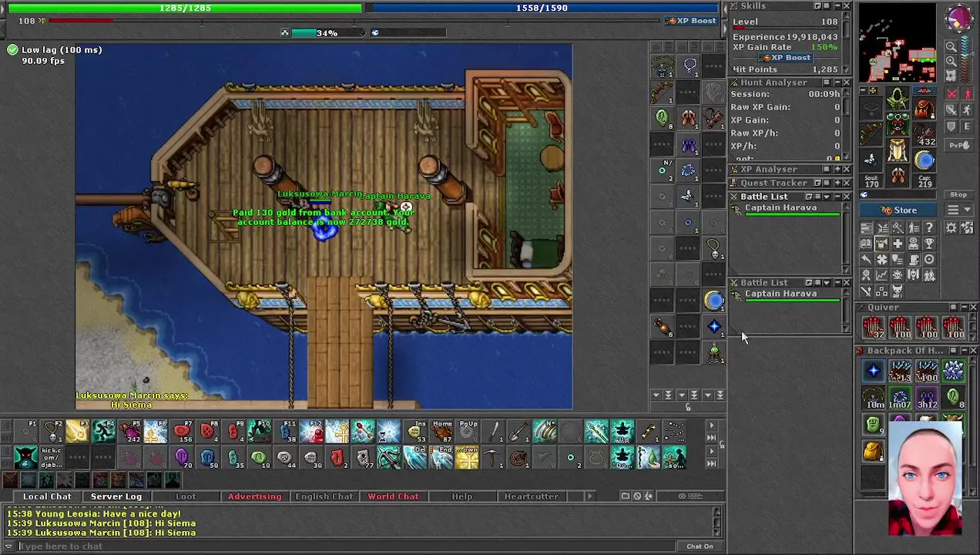The width and height of the screenshot is (980, 555).
Task: Switch to the Server Log tab
Action: coord(116,496)
